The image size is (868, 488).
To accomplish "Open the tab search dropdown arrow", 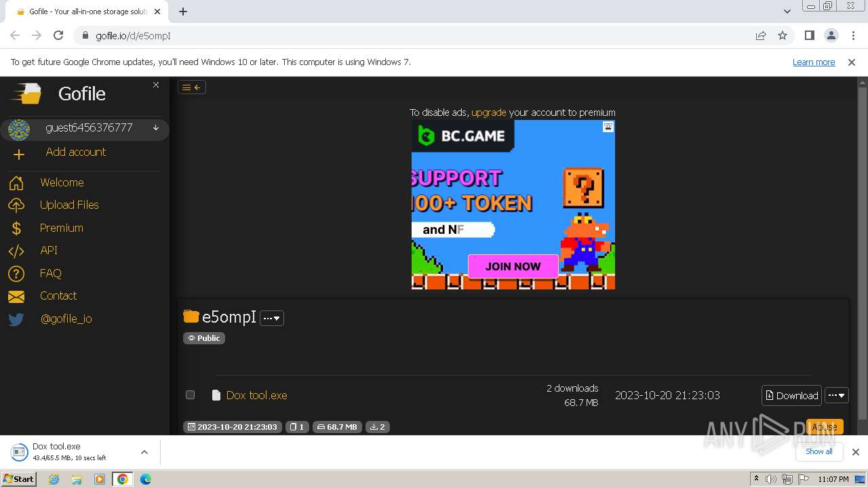I will (x=787, y=12).
